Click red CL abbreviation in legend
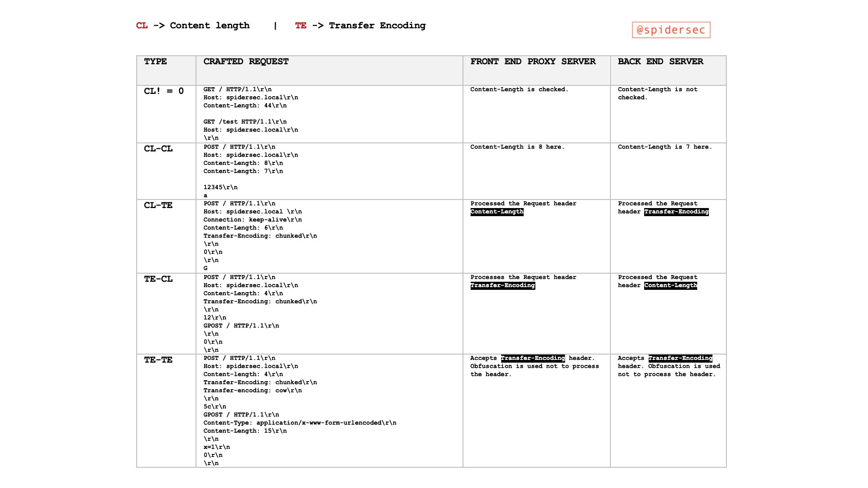This screenshot has height=488, width=868. click(x=142, y=26)
